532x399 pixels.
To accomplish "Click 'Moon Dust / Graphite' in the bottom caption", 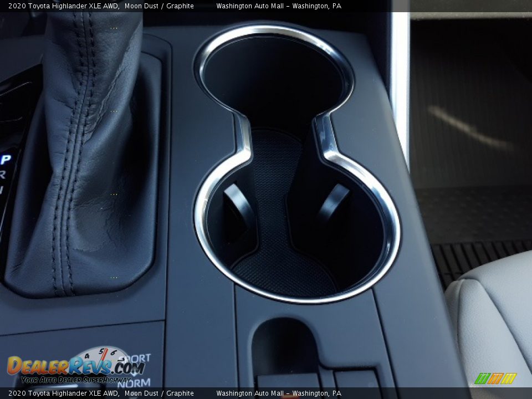I will coord(159,393).
